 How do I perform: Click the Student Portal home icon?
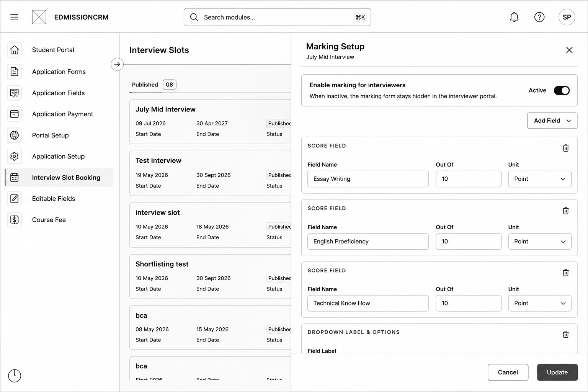pos(15,50)
